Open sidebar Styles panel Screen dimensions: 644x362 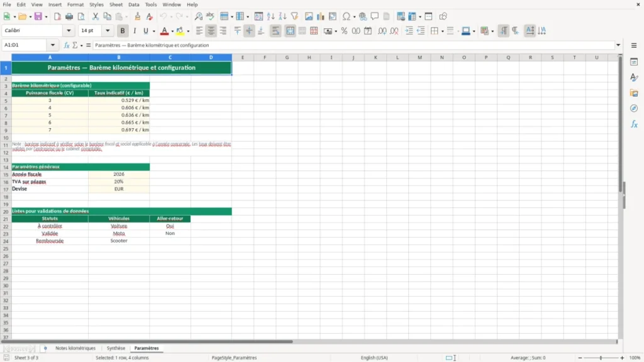coord(634,77)
